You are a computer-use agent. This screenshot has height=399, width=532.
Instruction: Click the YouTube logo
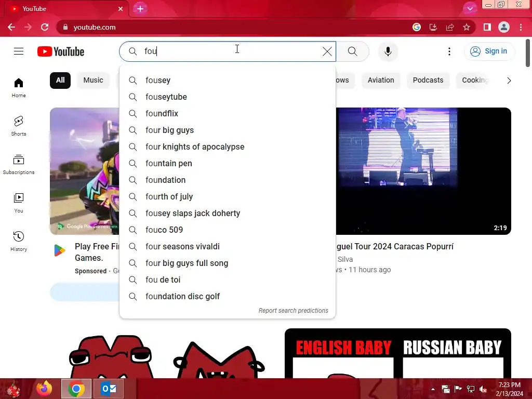(x=61, y=51)
